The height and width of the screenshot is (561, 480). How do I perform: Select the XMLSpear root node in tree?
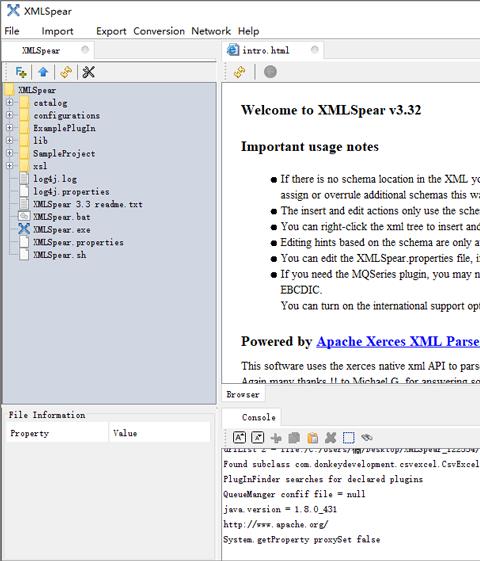click(37, 90)
